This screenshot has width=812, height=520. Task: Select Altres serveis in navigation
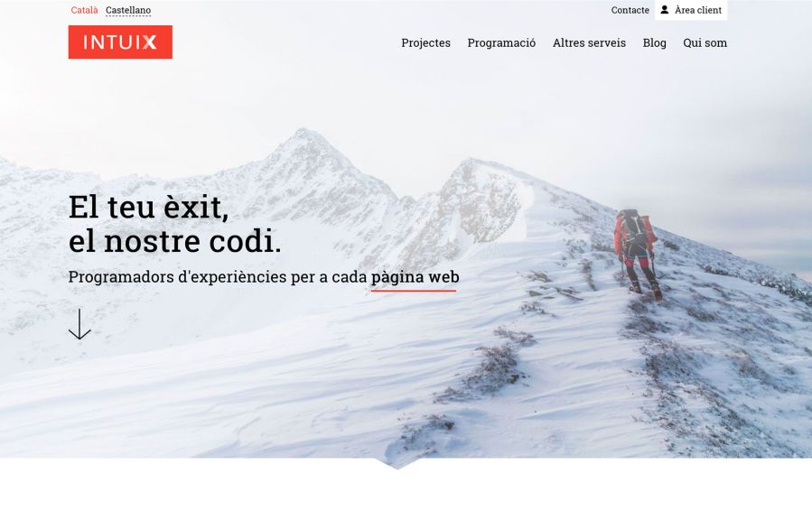589,43
